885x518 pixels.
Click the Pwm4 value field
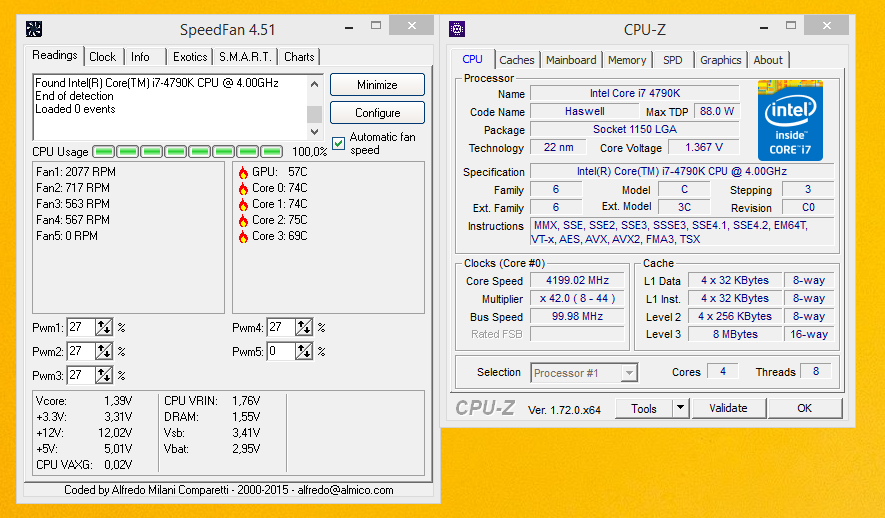281,327
